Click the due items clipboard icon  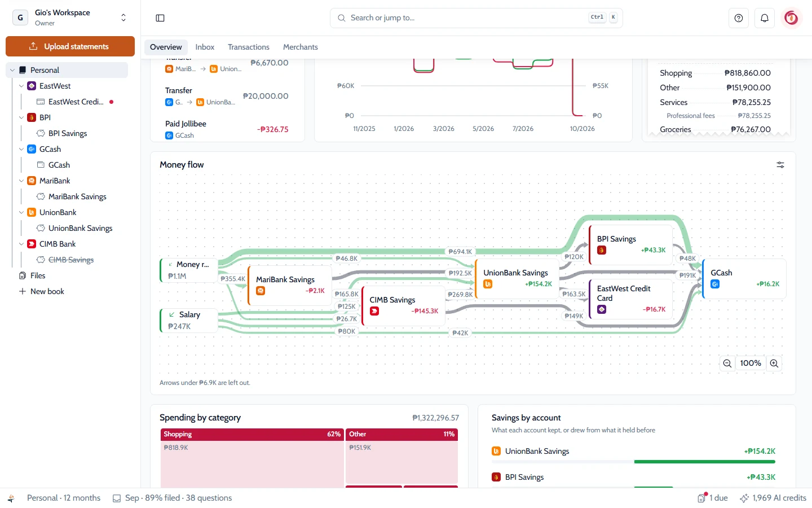(702, 498)
